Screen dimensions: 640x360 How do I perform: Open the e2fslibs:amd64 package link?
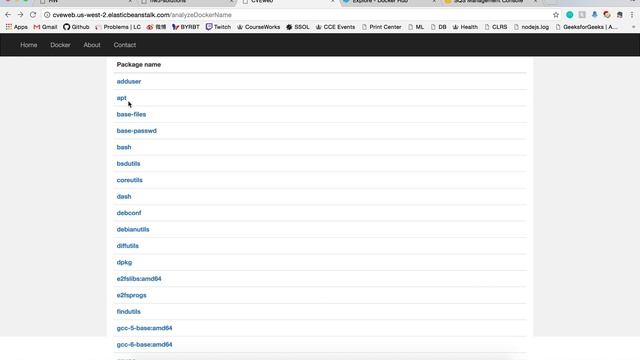point(139,279)
